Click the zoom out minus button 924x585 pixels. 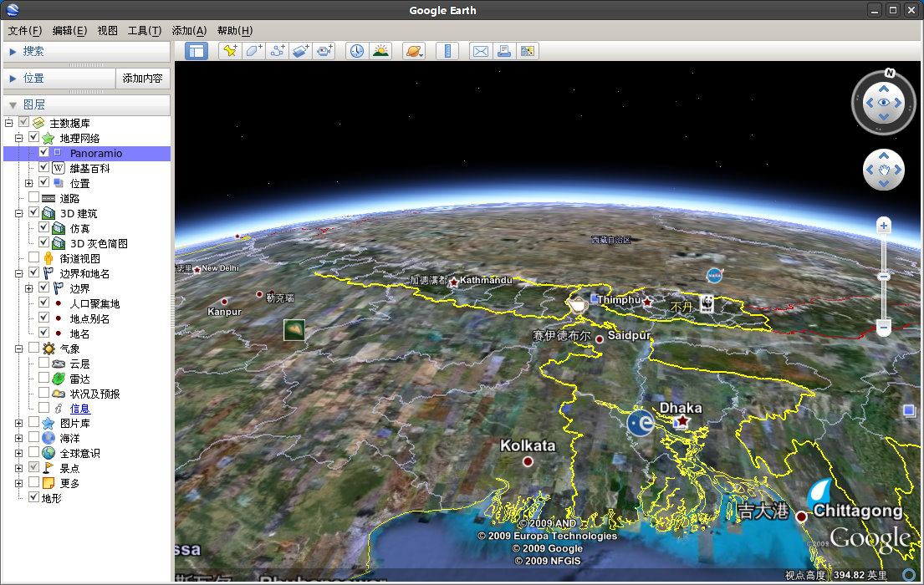click(883, 327)
